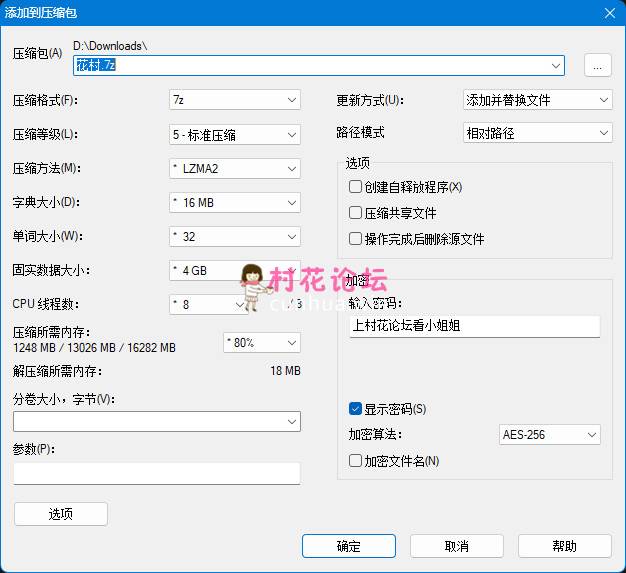626x573 pixels.
Task: Expand the update mode dropdown
Action: [537, 100]
